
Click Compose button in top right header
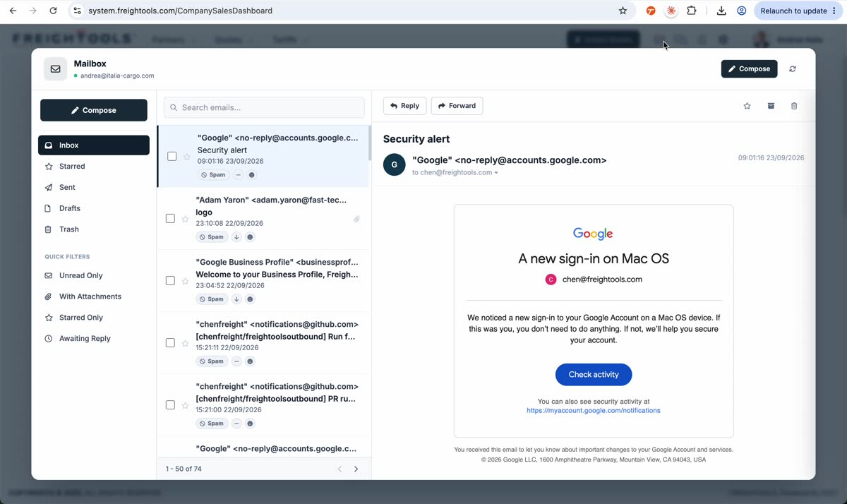[749, 69]
